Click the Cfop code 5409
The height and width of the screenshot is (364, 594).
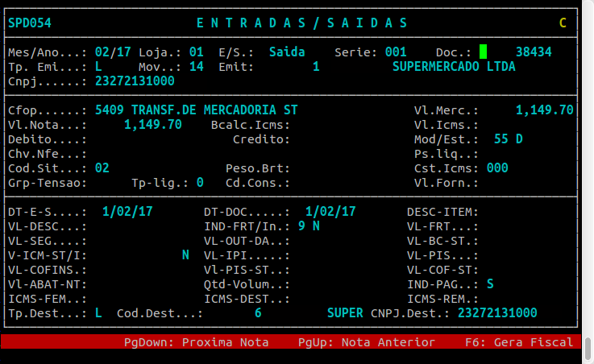click(x=110, y=110)
